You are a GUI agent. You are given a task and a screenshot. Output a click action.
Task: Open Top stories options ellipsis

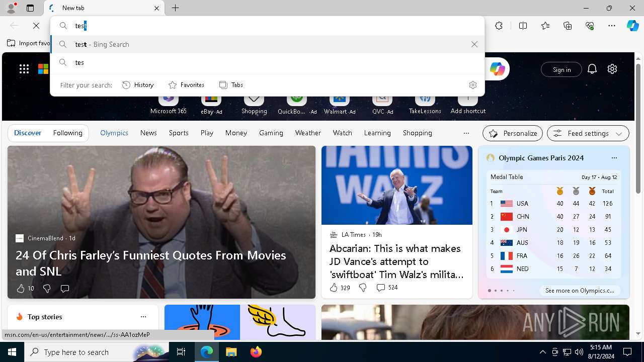(143, 317)
